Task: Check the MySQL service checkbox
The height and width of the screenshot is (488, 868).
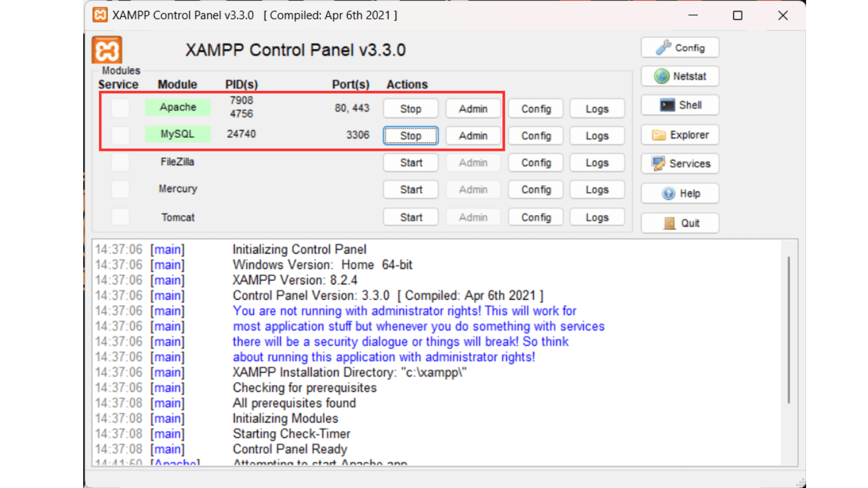Action: coord(120,136)
